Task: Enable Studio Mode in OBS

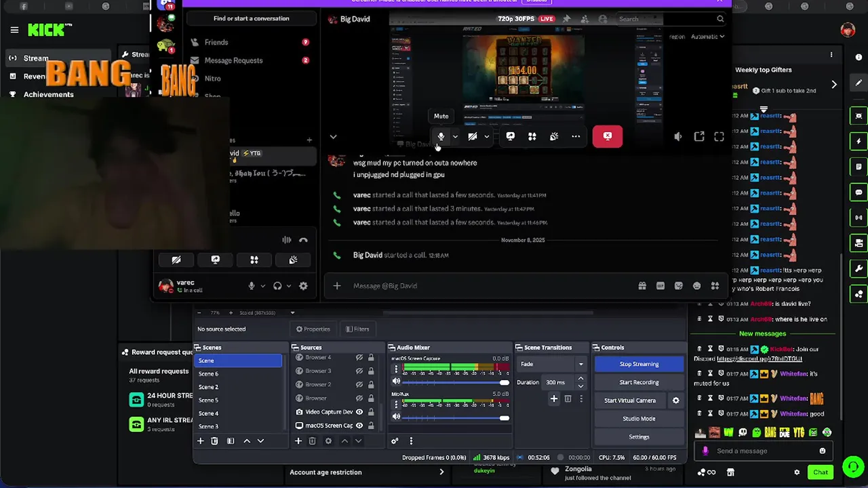Action: 639,419
